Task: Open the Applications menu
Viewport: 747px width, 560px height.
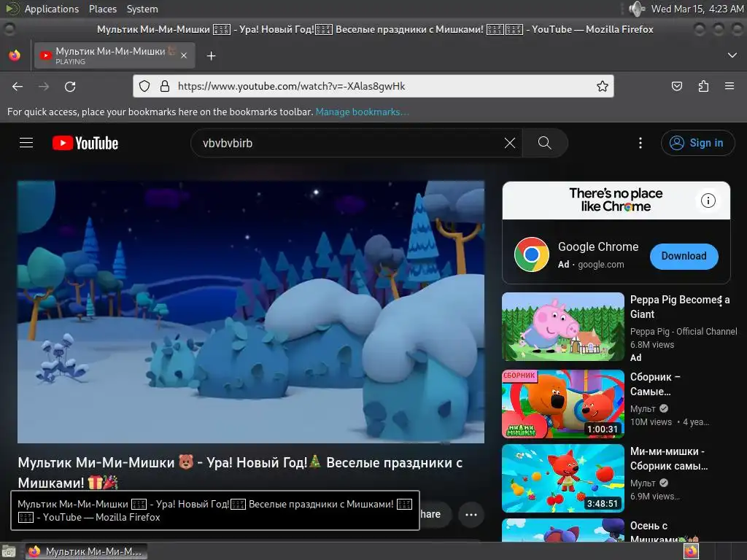Action: tap(52, 9)
